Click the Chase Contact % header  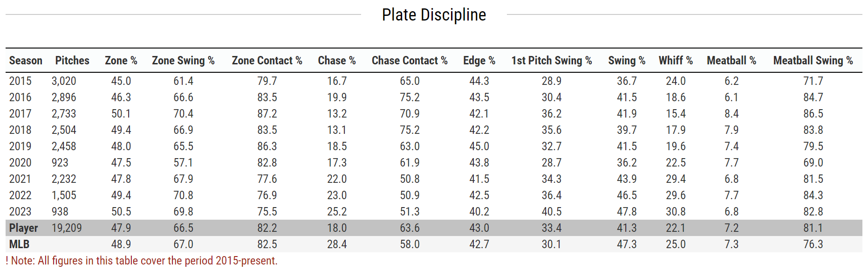(x=410, y=61)
